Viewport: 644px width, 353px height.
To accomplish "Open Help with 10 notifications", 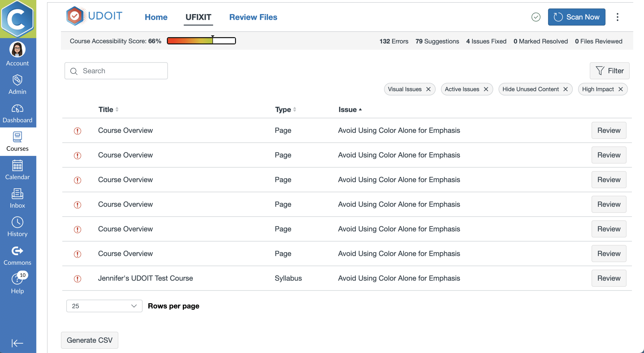I will 17,284.
